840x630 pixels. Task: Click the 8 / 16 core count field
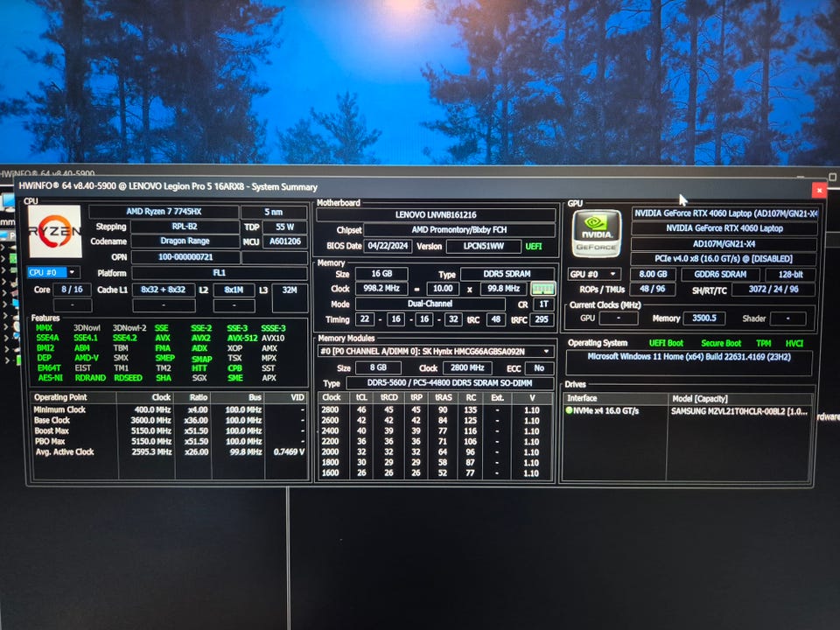coord(72,290)
